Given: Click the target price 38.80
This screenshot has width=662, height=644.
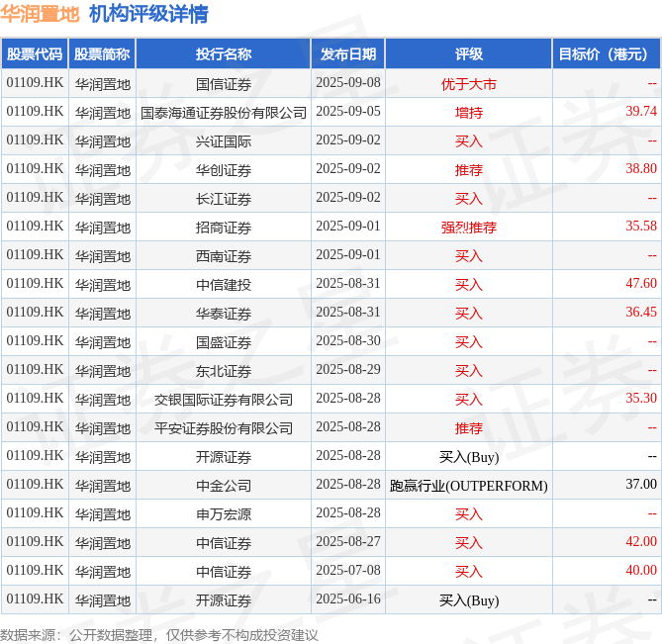Looking at the screenshot, I should click(x=641, y=168).
